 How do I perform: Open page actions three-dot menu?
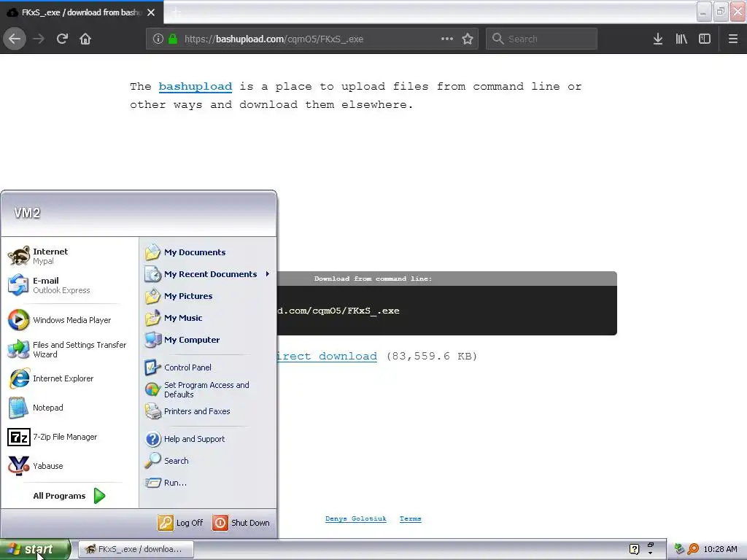[x=447, y=39]
